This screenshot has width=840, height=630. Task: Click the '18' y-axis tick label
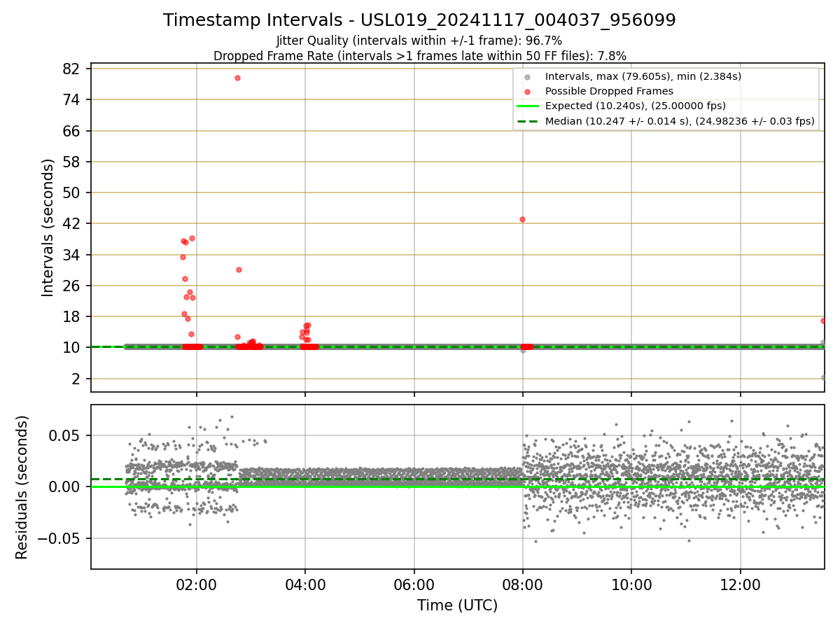click(72, 316)
